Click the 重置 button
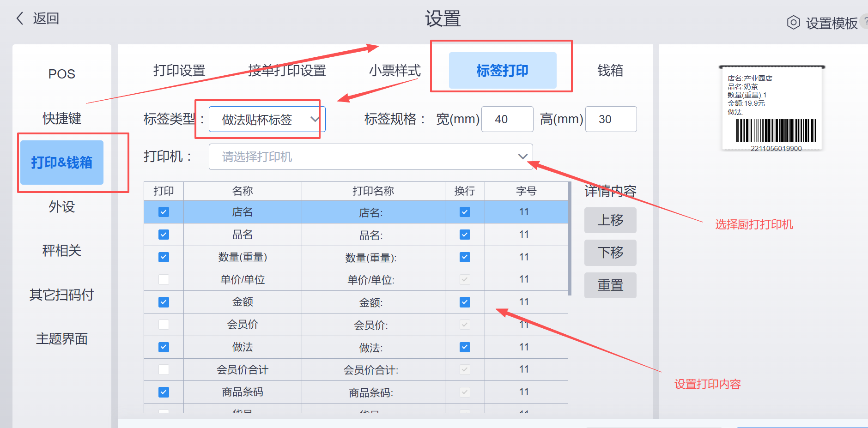Screen dimensions: 868x428 click(x=610, y=285)
